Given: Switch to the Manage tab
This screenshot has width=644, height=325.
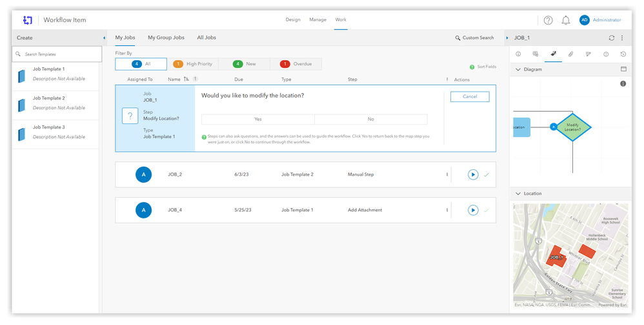Looking at the screenshot, I should pos(317,20).
